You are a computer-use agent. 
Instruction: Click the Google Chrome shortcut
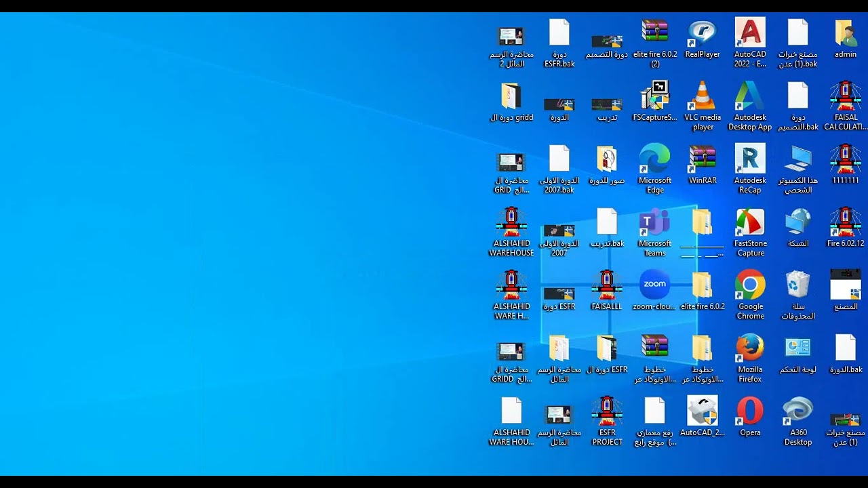tap(750, 296)
